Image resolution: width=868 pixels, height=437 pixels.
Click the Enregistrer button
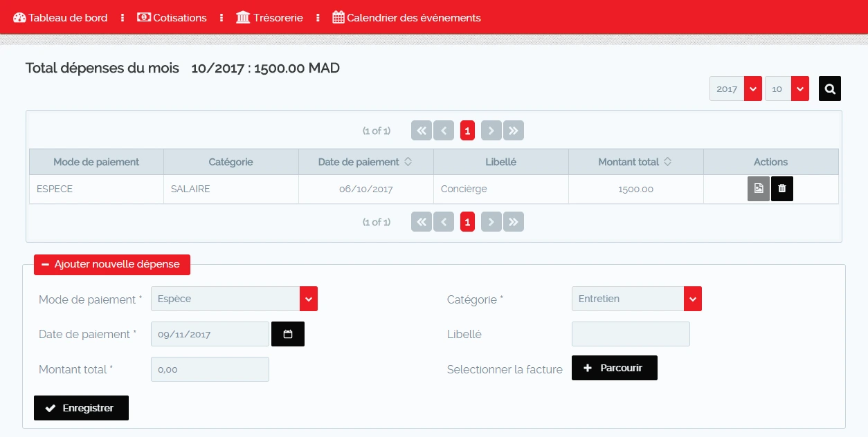[x=81, y=408]
